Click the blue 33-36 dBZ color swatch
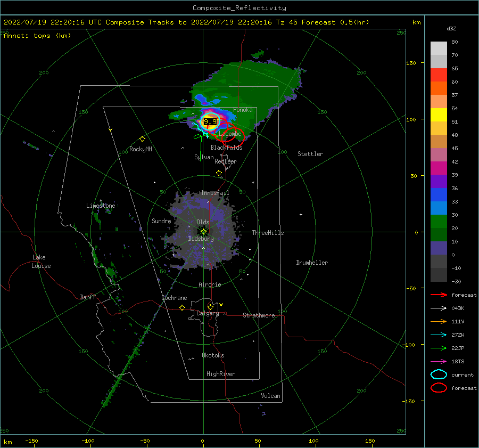The height and width of the screenshot is (448, 479). pyautogui.click(x=439, y=195)
